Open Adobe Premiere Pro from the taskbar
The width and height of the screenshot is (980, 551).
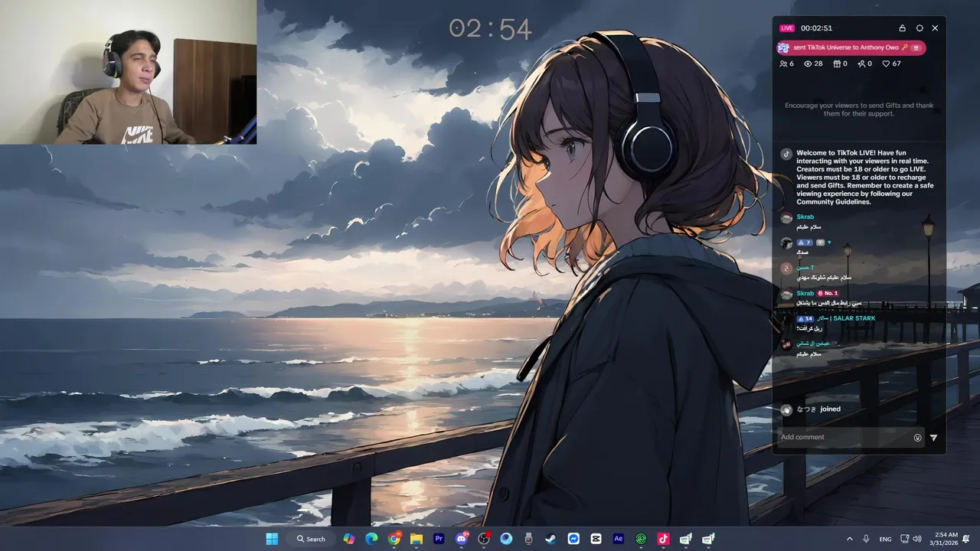[x=439, y=539]
